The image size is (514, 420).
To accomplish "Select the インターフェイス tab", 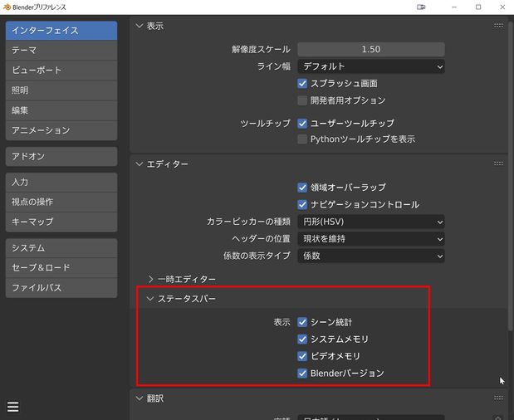I will pyautogui.click(x=61, y=31).
